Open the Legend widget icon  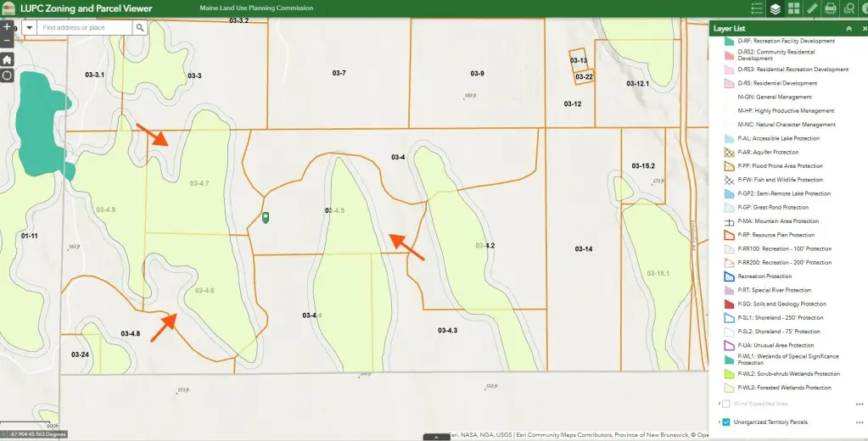(x=758, y=8)
